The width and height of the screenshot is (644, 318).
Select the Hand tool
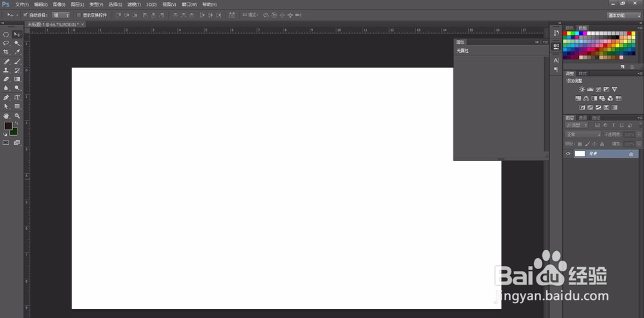(x=6, y=116)
